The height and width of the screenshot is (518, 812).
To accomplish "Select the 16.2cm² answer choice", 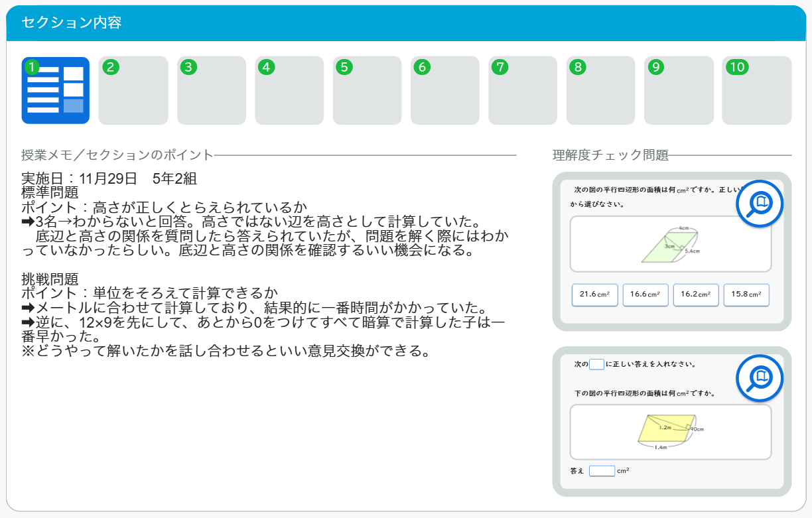I will [696, 295].
